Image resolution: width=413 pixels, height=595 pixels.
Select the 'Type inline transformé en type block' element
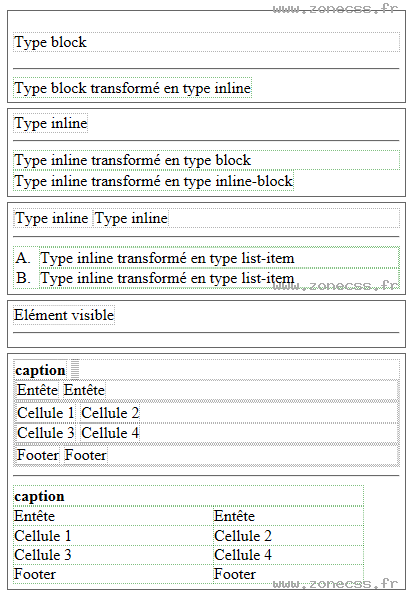[x=206, y=160]
